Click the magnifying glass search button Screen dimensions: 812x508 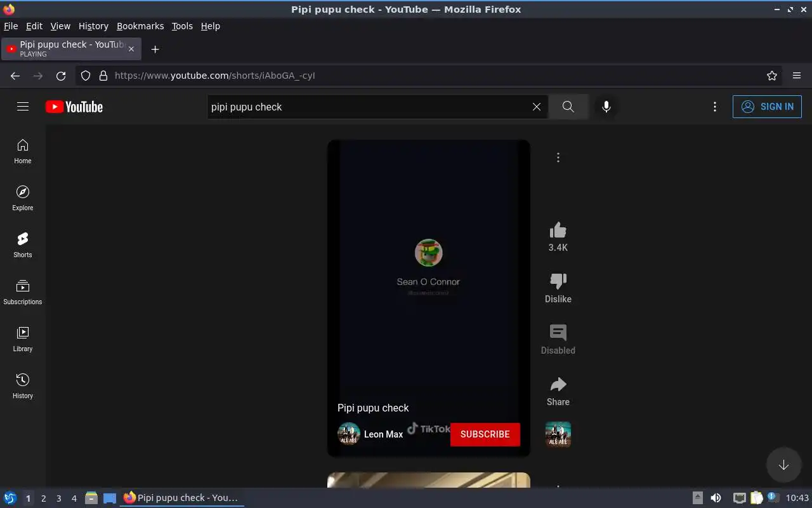568,107
